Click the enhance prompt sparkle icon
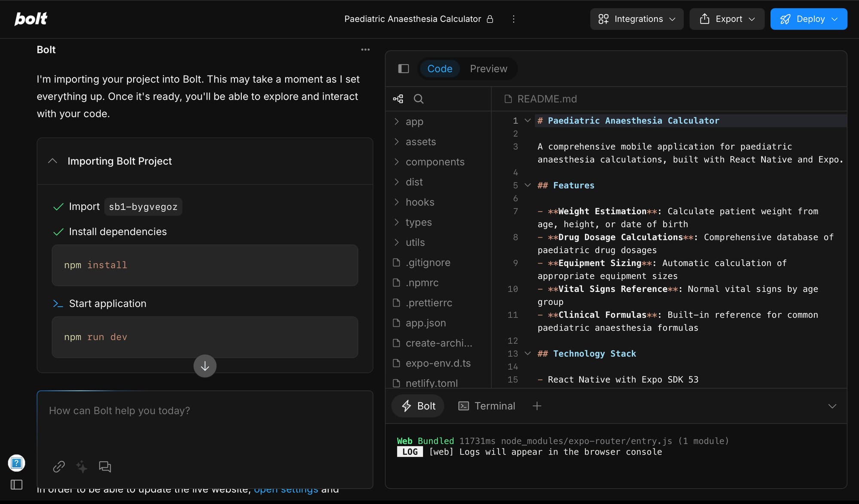 [82, 467]
